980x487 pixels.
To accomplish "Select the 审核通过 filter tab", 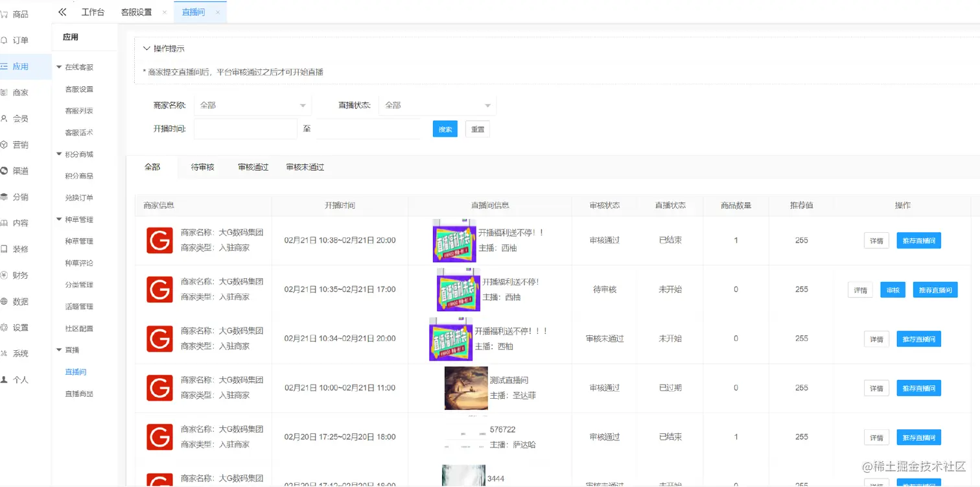I will [x=253, y=167].
